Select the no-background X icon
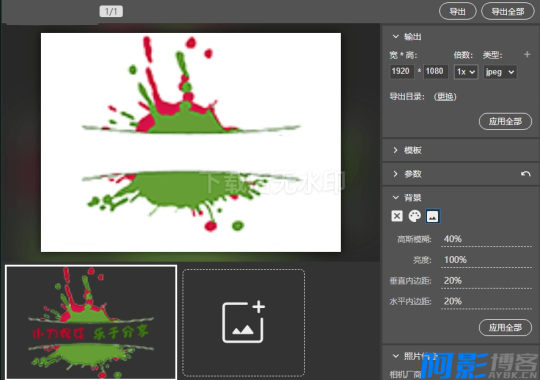This screenshot has width=540, height=380. pos(397,216)
